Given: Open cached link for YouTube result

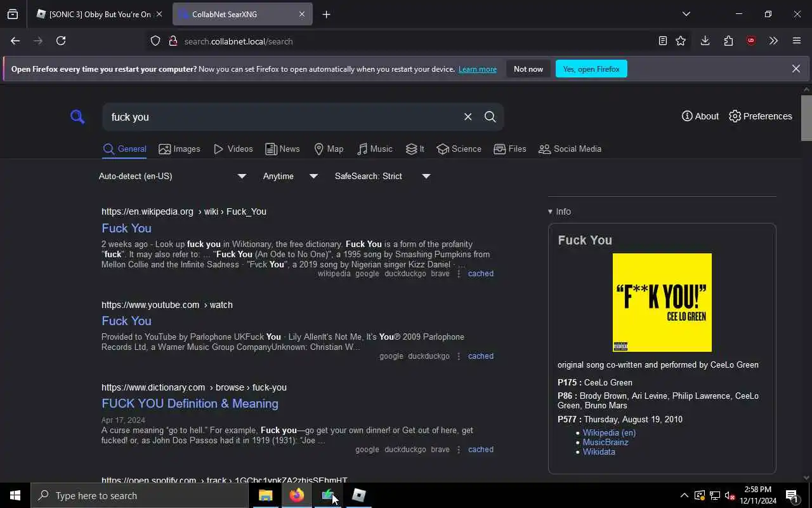Looking at the screenshot, I should click(481, 356).
